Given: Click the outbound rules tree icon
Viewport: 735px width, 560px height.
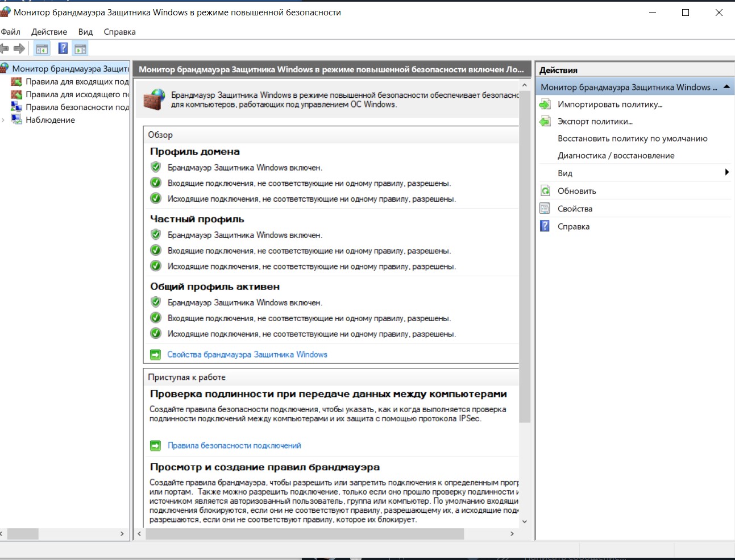Looking at the screenshot, I should click(x=16, y=94).
